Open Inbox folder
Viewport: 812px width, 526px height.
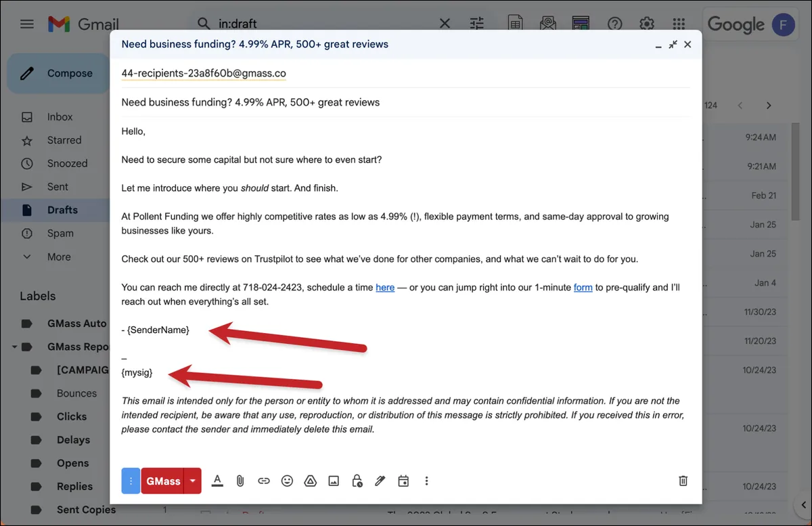[60, 117]
